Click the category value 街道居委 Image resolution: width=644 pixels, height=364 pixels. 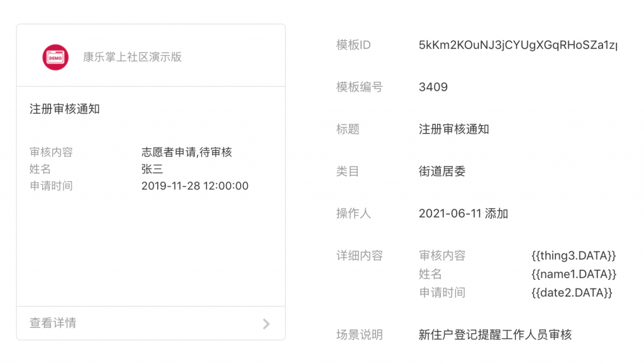pos(442,171)
